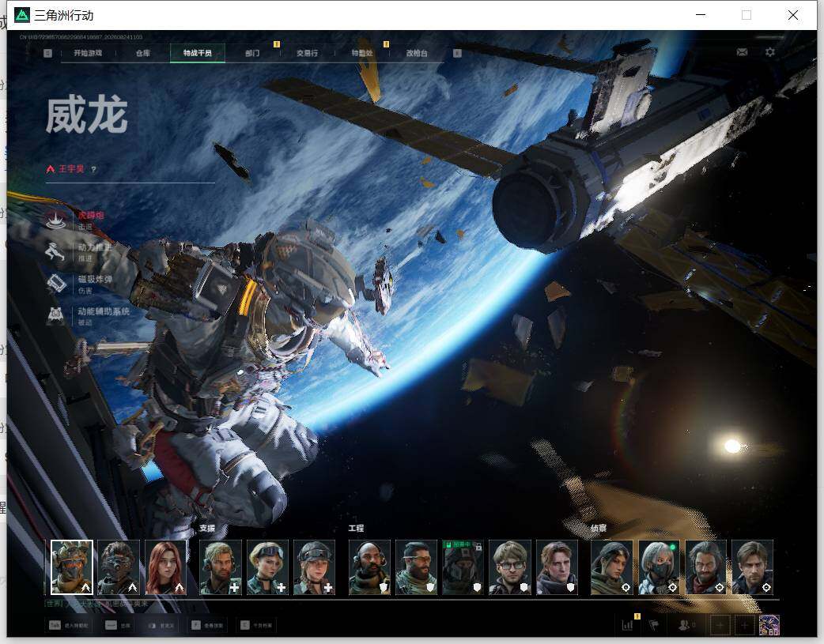Open the player avatar at bottom right
This screenshot has height=644, width=824.
(769, 625)
